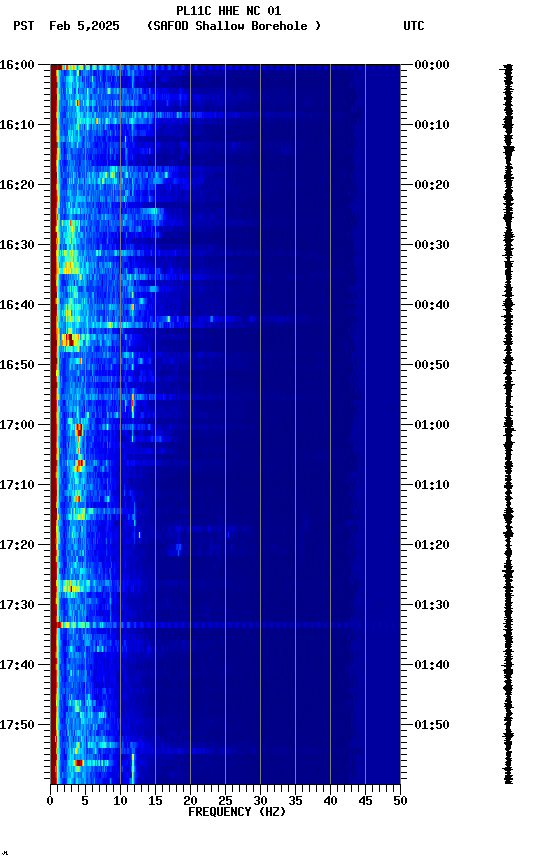This screenshot has height=864, width=552.
Task: Click the 00:20 UTC time label
Action: 432,185
